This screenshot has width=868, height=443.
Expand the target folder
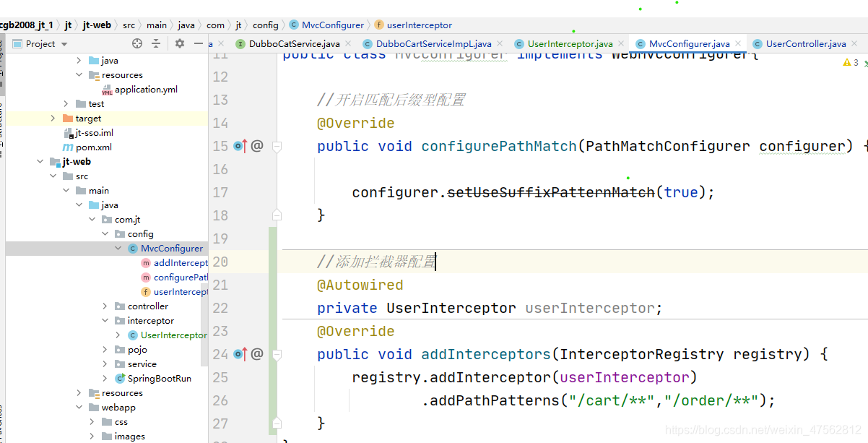pyautogui.click(x=53, y=119)
